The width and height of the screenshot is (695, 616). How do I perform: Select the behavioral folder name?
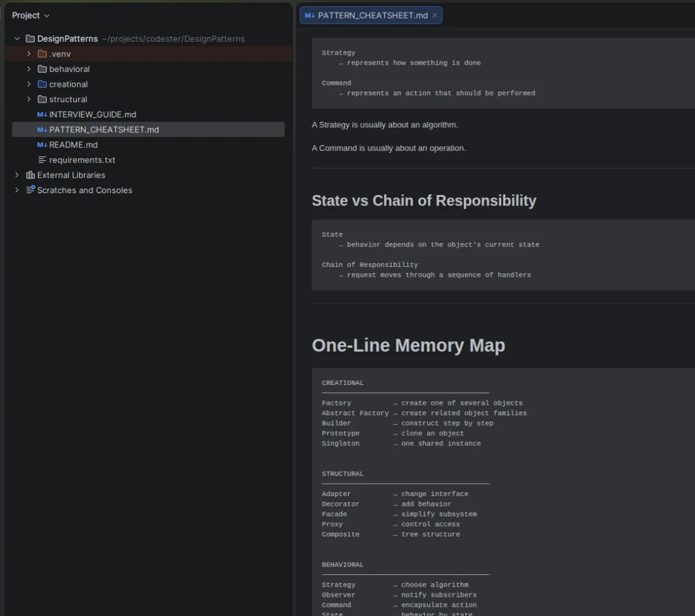[69, 69]
